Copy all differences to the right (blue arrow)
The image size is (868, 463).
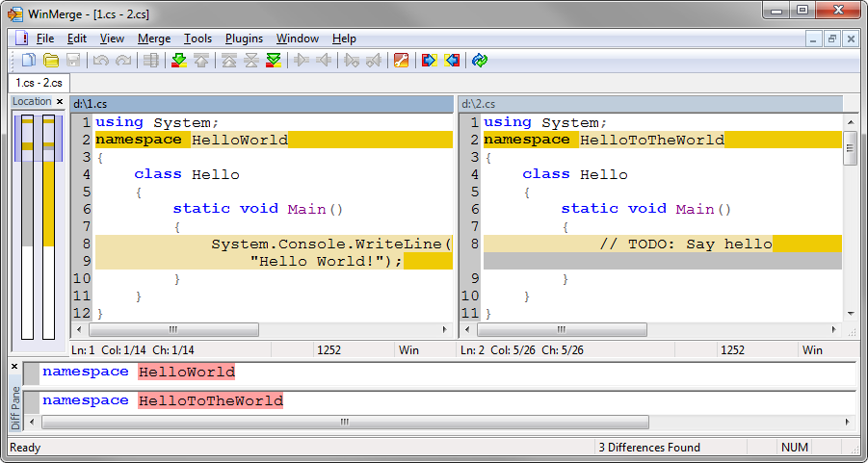click(x=429, y=60)
